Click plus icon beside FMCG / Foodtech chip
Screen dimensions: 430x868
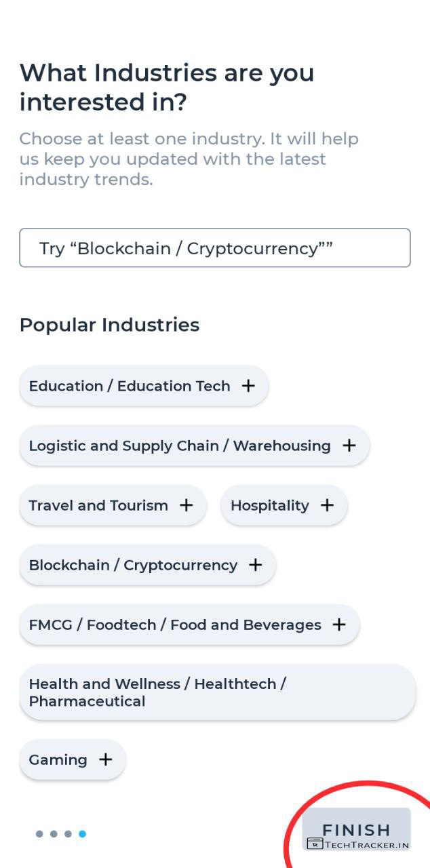[x=340, y=625]
